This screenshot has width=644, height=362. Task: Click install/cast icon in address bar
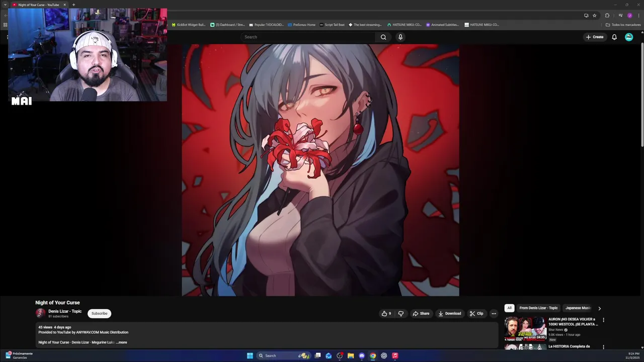[x=586, y=16]
